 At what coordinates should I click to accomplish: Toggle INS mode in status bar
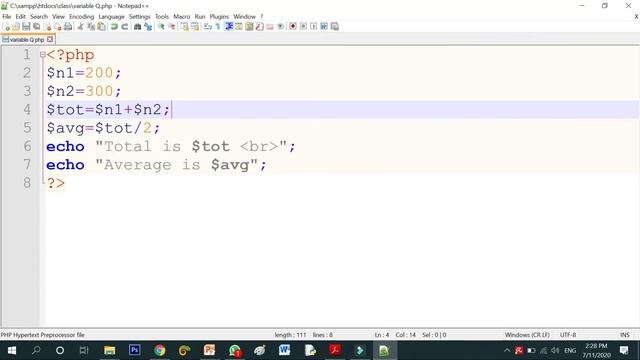[x=624, y=335]
